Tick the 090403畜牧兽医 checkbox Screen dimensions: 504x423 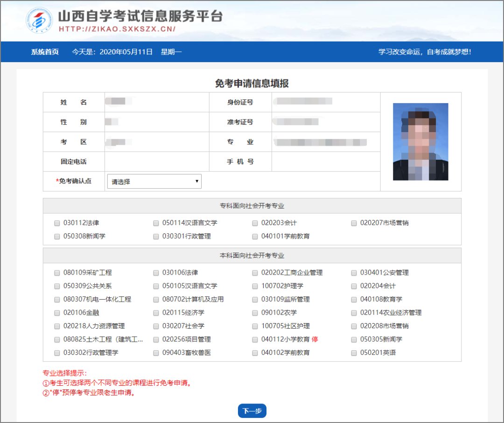(156, 353)
